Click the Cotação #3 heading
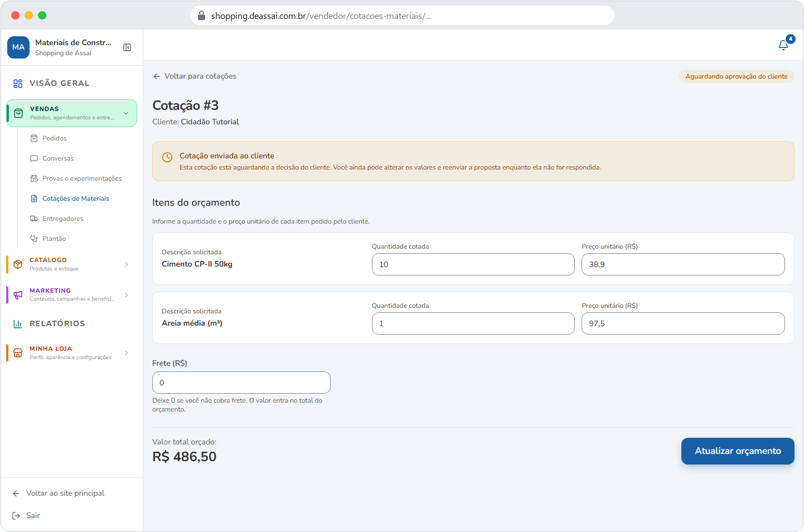This screenshot has height=532, width=804. click(186, 105)
